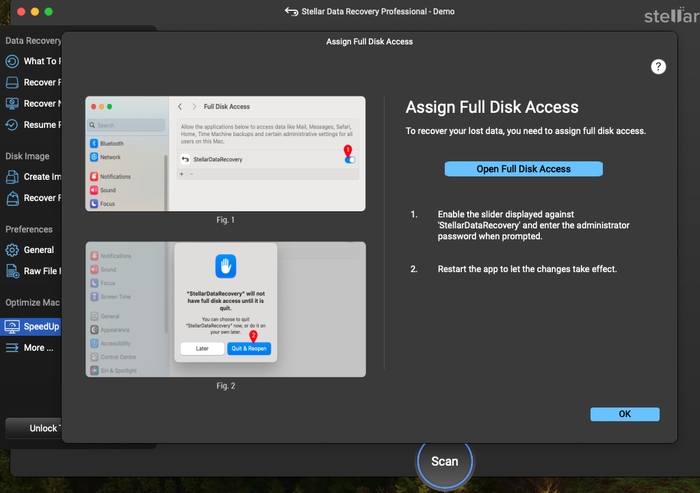Screen dimensions: 700x493
Task: Choose the SpeedUp Mac icon
Action: click(12, 326)
